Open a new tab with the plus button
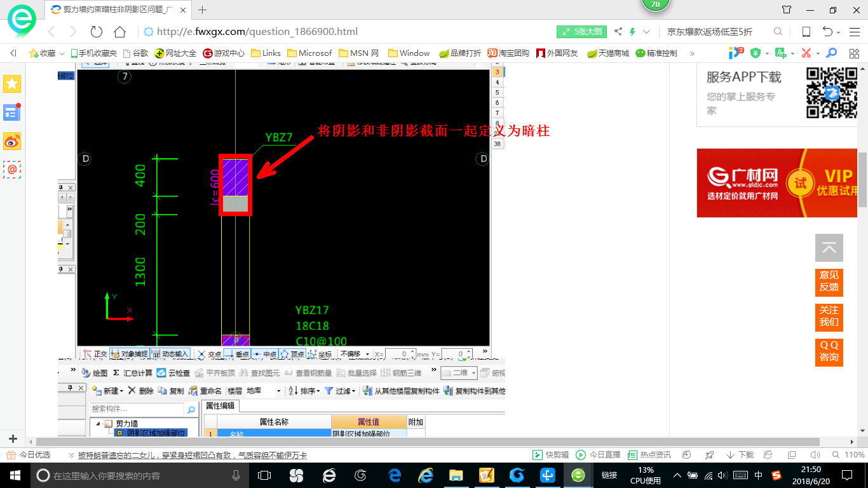 [x=203, y=10]
